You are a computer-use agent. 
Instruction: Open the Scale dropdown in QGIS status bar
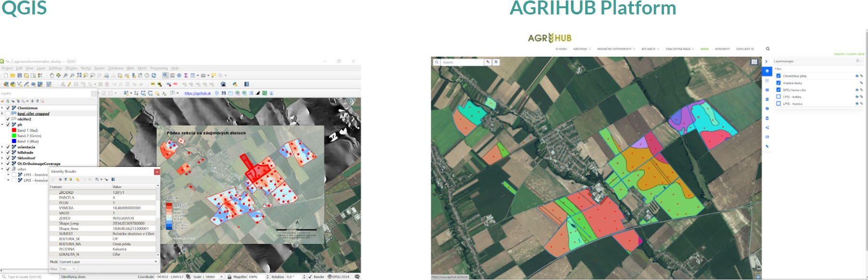tap(222, 277)
